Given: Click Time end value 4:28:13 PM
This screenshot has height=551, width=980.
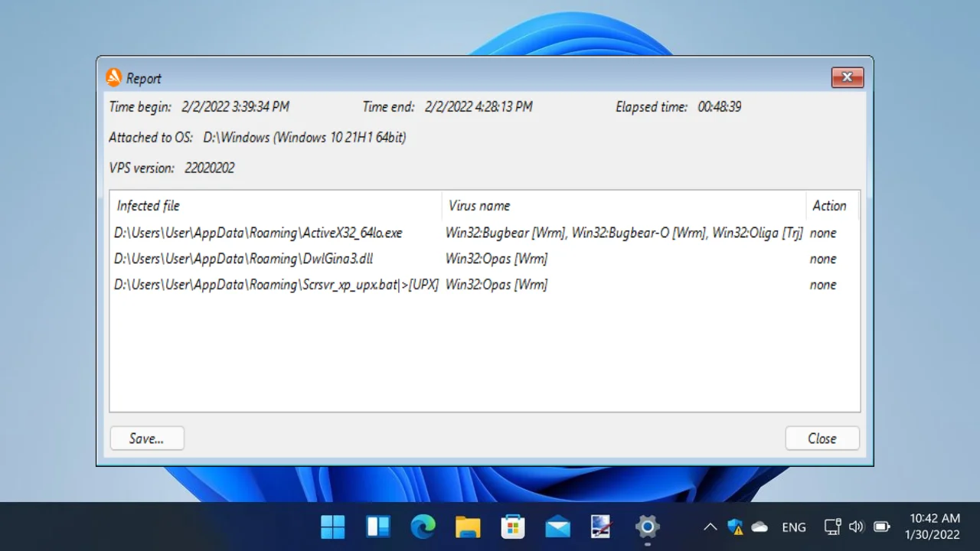Looking at the screenshot, I should [479, 107].
